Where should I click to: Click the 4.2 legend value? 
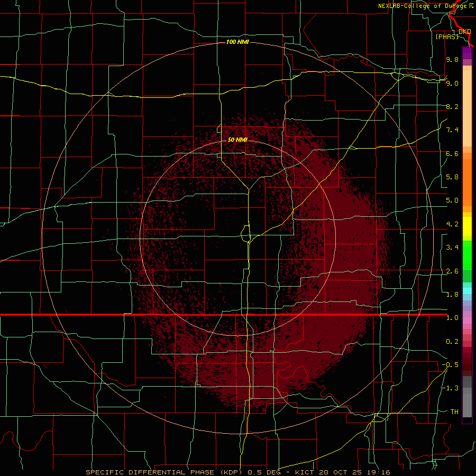click(x=452, y=224)
